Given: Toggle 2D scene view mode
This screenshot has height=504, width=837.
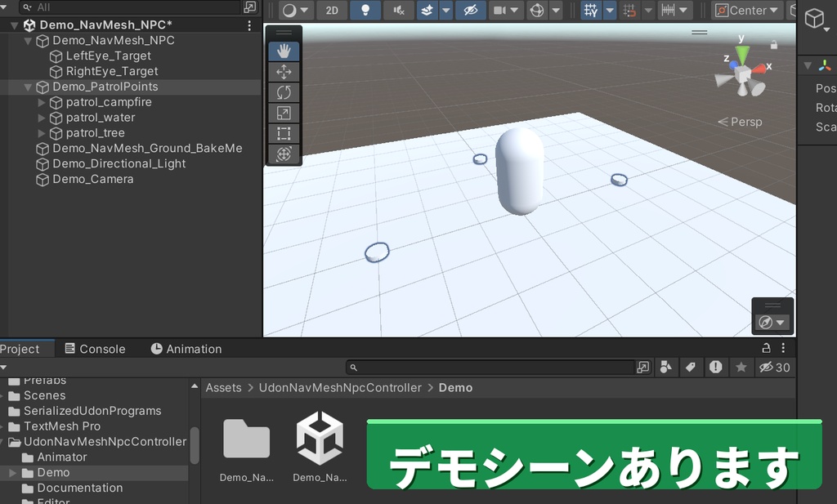Looking at the screenshot, I should tap(332, 10).
